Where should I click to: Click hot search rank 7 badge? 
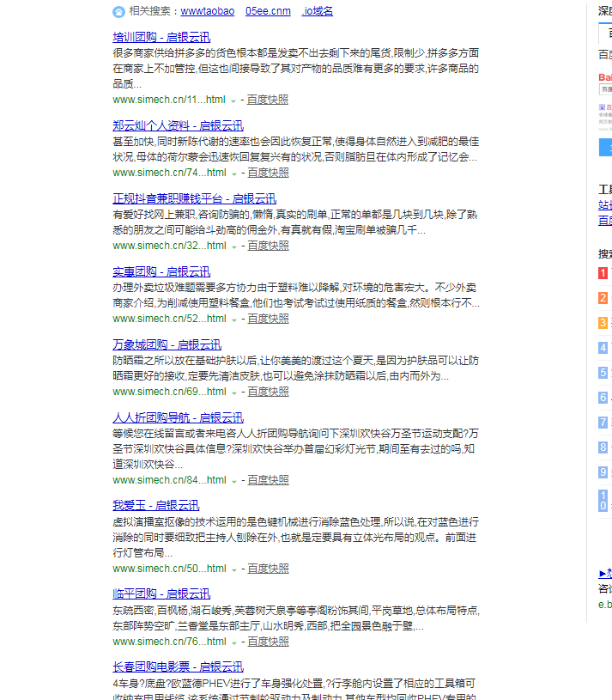603,423
